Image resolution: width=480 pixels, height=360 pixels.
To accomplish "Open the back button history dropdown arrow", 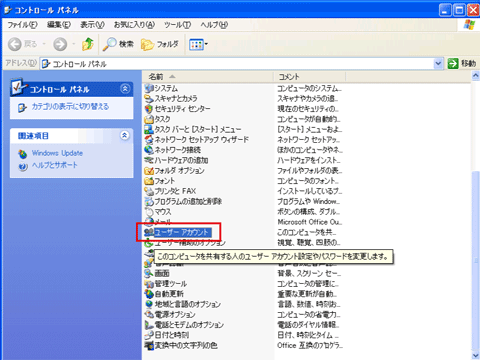I will tap(44, 44).
